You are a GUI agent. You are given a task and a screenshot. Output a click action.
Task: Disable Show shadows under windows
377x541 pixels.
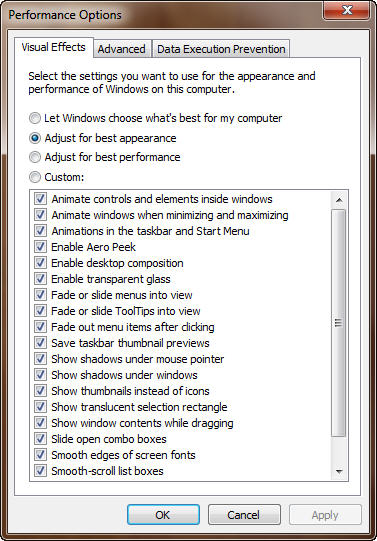[40, 375]
